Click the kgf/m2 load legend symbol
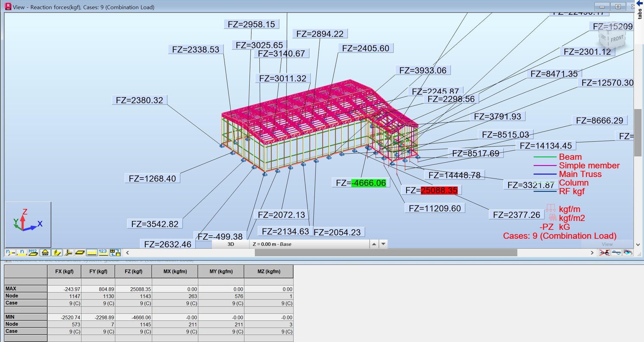The width and height of the screenshot is (644, 342). point(552,218)
